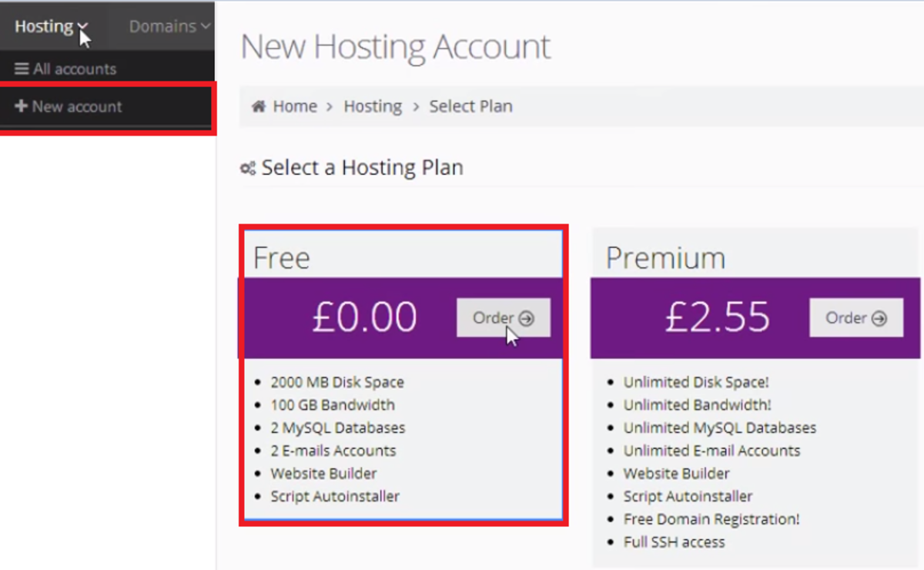The width and height of the screenshot is (924, 570).
Task: Click the home icon in the breadcrumb
Action: click(x=257, y=106)
